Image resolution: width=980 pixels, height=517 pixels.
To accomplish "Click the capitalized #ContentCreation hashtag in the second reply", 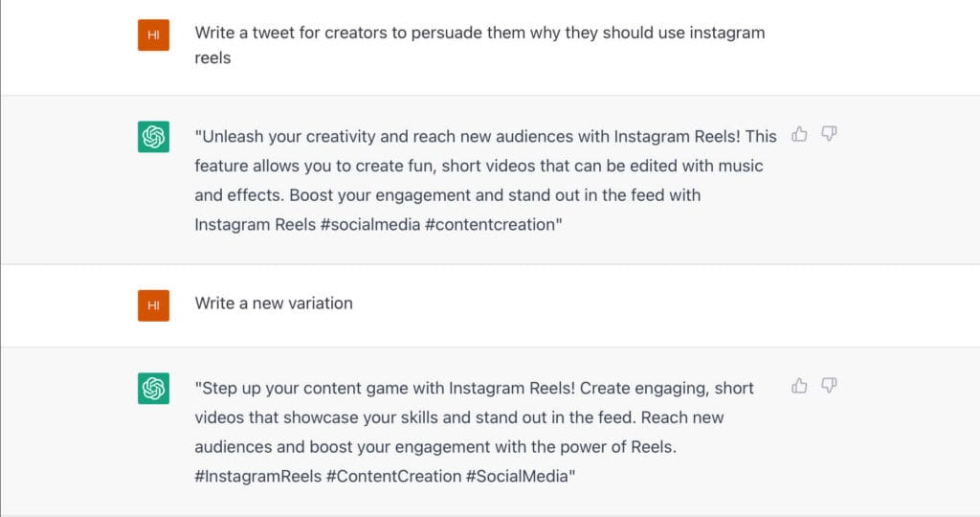I will tap(393, 477).
